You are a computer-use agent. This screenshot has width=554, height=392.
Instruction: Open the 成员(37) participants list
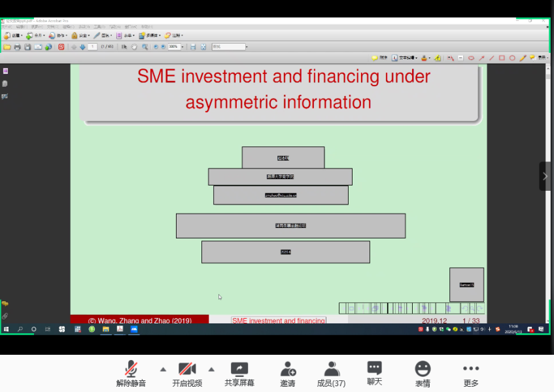point(331,374)
